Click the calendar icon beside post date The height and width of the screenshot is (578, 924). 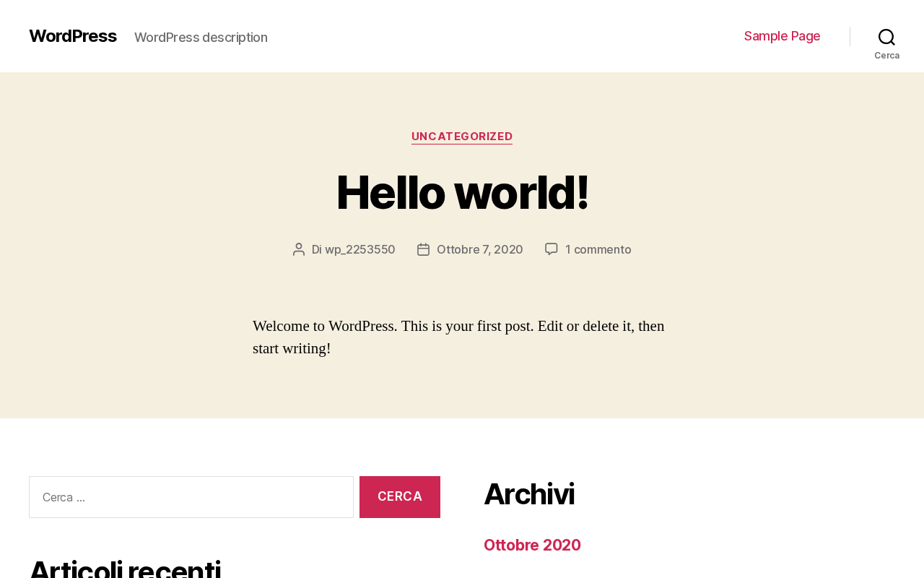pyautogui.click(x=423, y=249)
